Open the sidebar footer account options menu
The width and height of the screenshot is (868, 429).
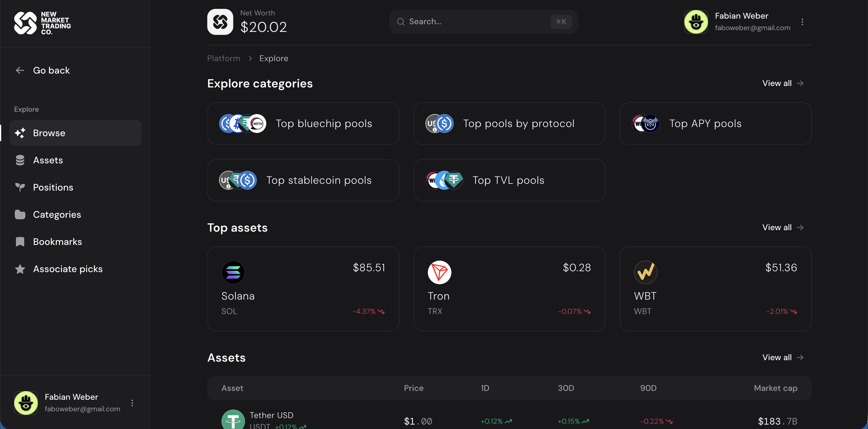point(132,403)
